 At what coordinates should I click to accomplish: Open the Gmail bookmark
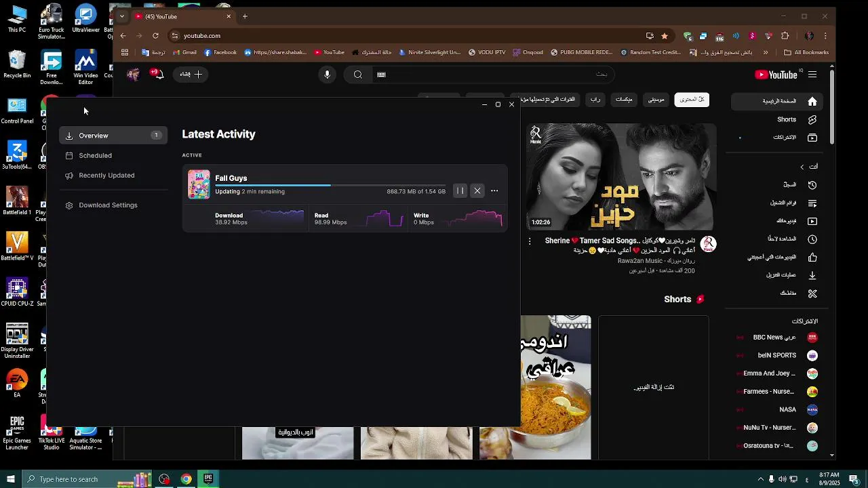point(185,52)
